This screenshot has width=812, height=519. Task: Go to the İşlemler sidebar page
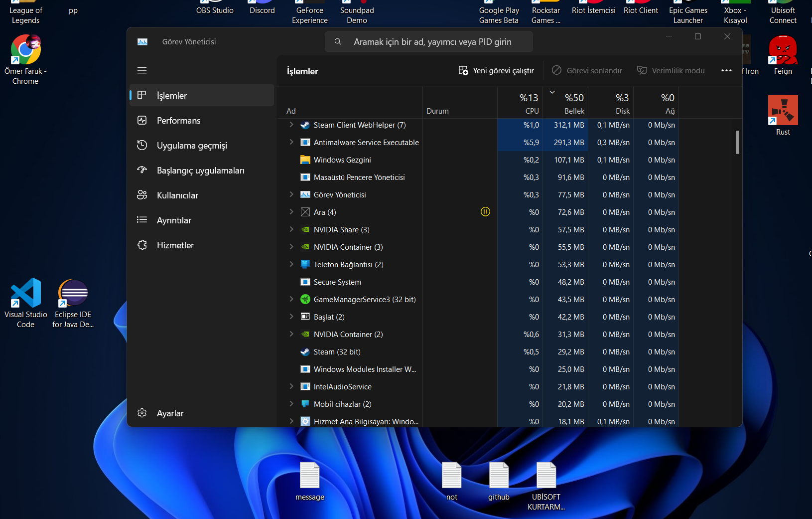point(202,95)
